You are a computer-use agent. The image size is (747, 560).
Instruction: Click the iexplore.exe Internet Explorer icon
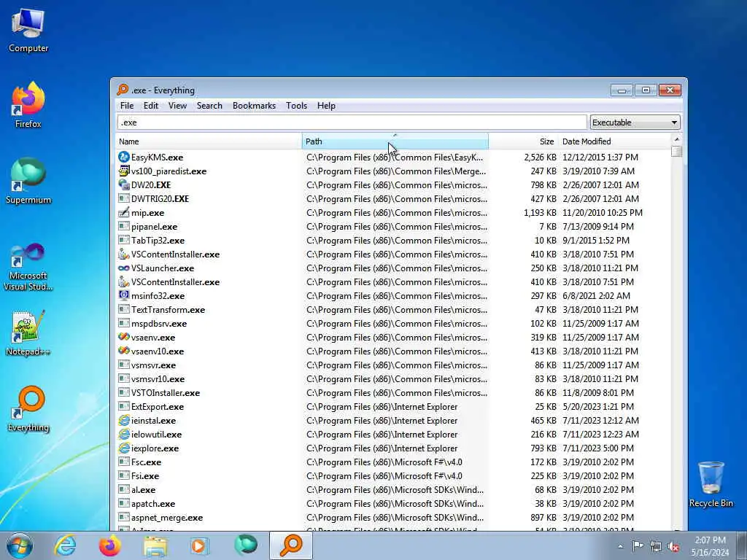tap(124, 448)
